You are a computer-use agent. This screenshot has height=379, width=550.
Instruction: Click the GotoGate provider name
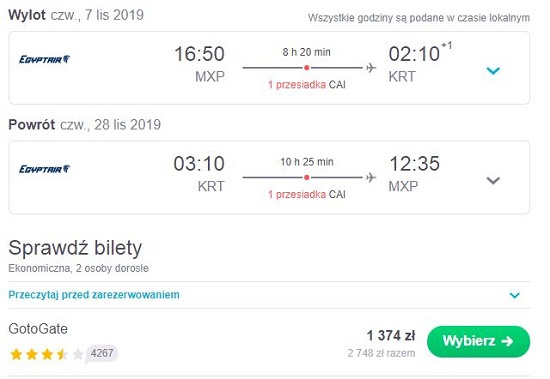tap(38, 329)
